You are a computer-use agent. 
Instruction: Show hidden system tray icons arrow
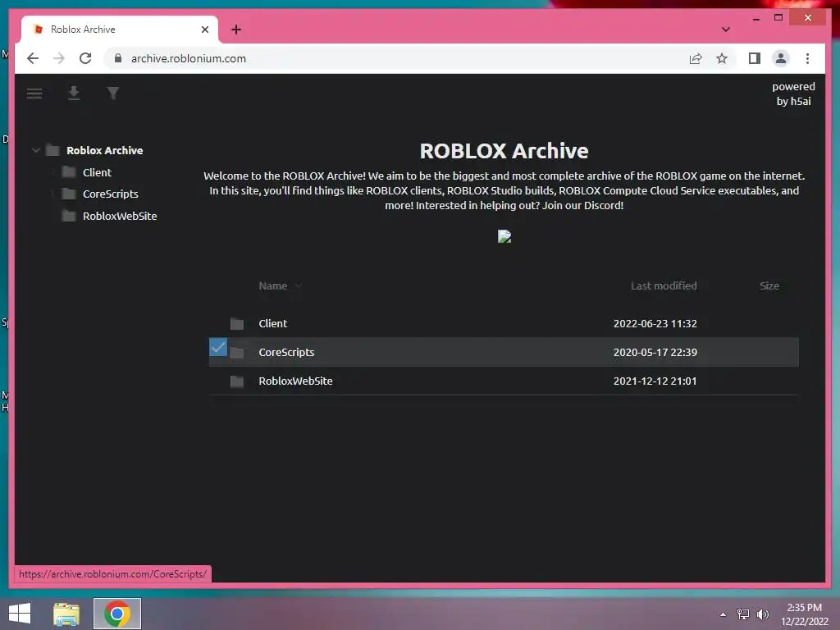[723, 614]
